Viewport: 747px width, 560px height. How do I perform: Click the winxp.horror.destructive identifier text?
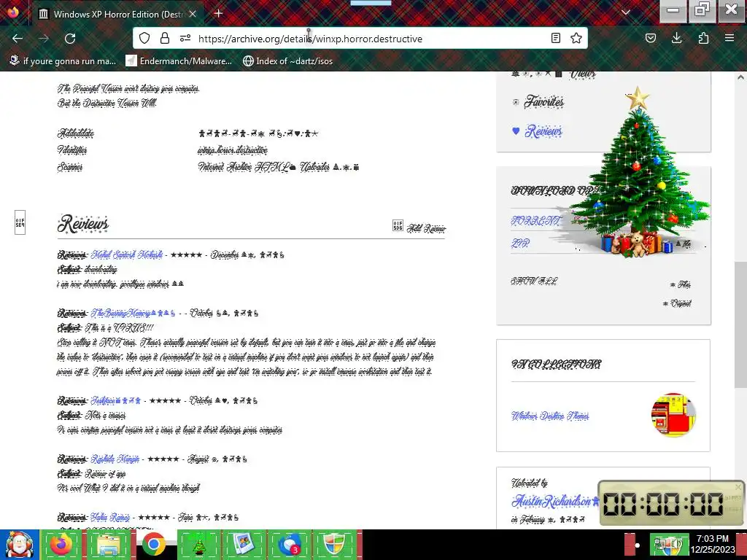point(233,150)
